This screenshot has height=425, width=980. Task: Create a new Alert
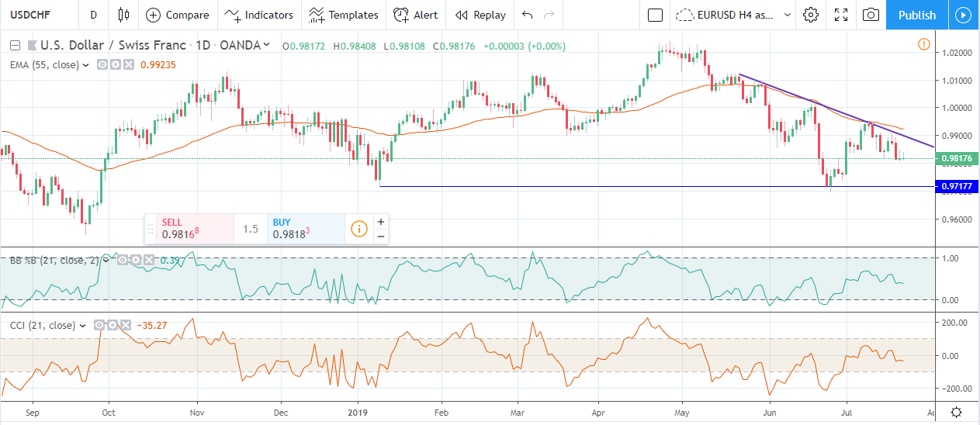point(416,15)
